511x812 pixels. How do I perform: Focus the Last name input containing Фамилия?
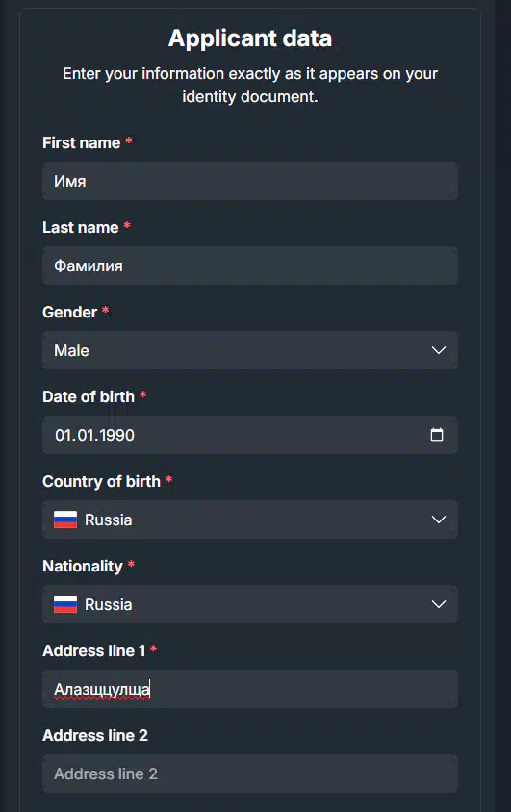point(250,266)
